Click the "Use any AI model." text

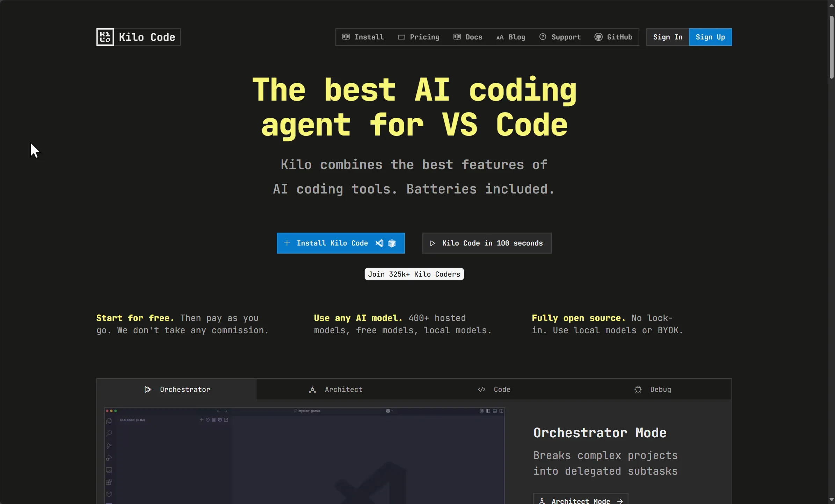point(358,318)
